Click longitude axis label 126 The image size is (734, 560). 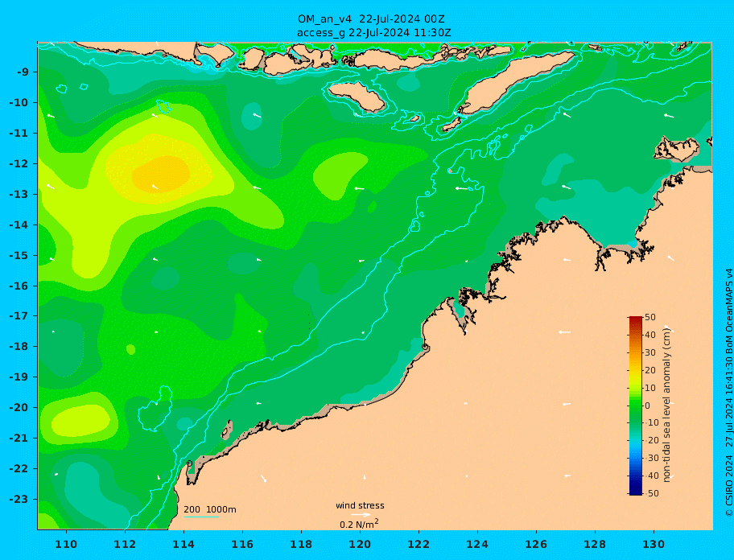536,544
